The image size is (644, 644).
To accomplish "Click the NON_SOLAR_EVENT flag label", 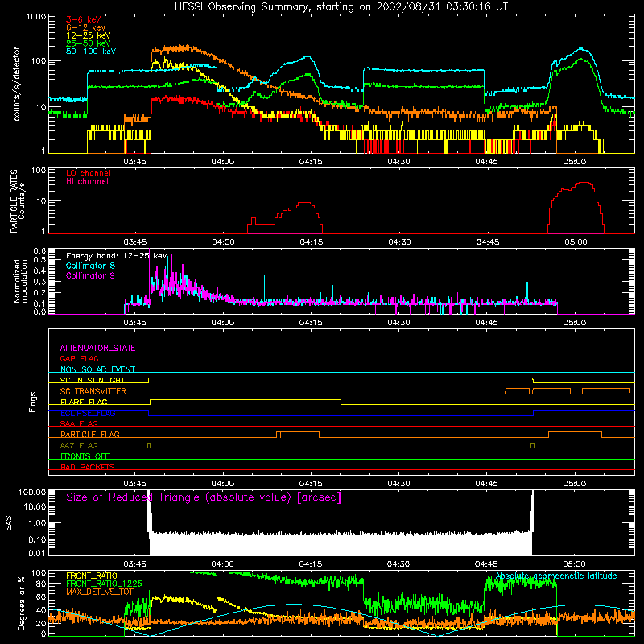I will (97, 369).
